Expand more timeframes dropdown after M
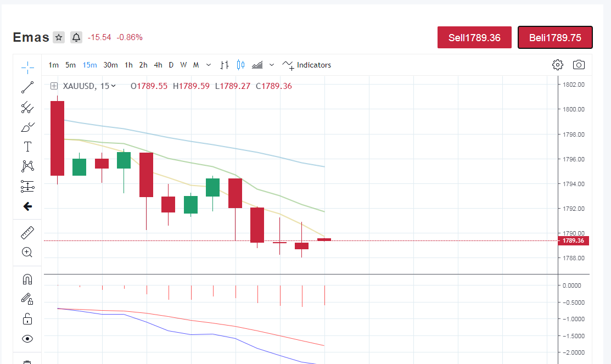 click(x=209, y=65)
